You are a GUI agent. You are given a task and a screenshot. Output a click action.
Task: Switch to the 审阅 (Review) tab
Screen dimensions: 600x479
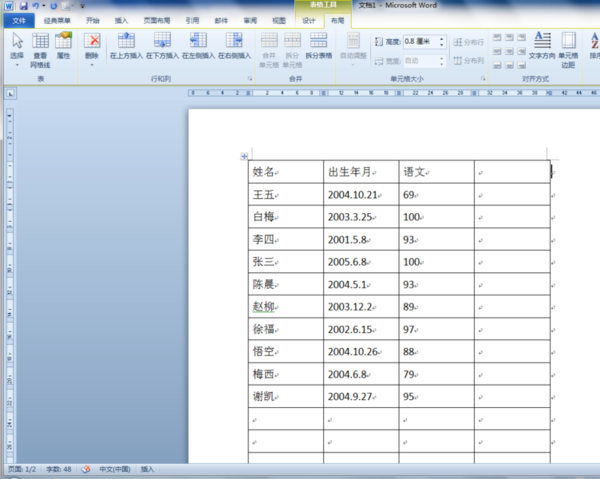[x=250, y=21]
